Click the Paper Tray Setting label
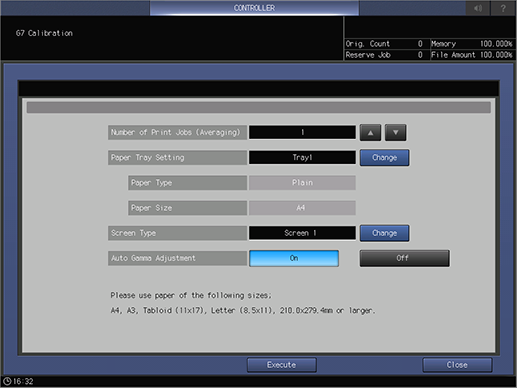This screenshot has height=388, width=517. pyautogui.click(x=177, y=158)
